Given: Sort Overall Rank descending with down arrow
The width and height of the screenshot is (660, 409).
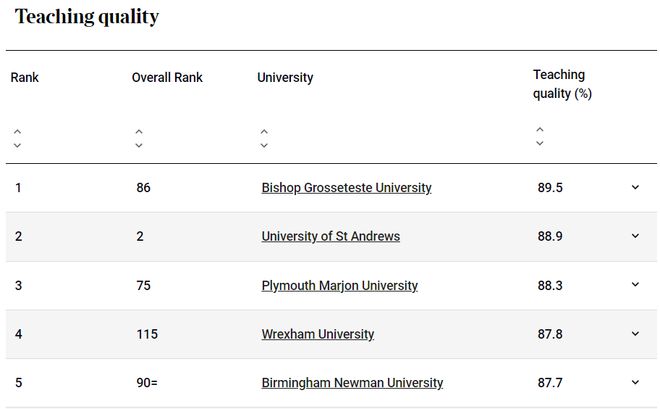Looking at the screenshot, I should click(139, 146).
